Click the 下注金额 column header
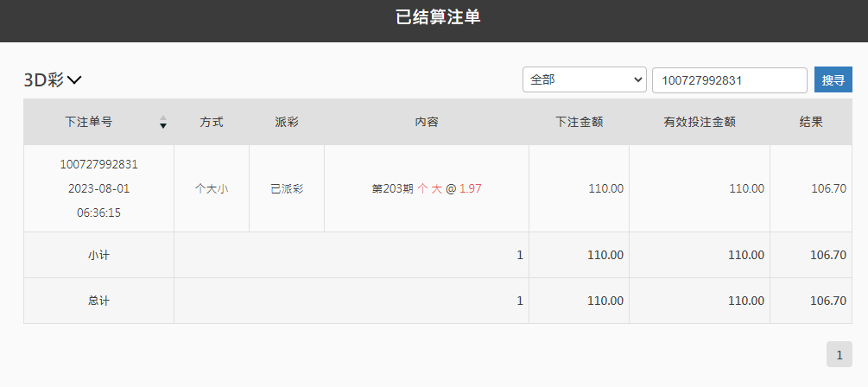The height and width of the screenshot is (387, 868). (579, 122)
